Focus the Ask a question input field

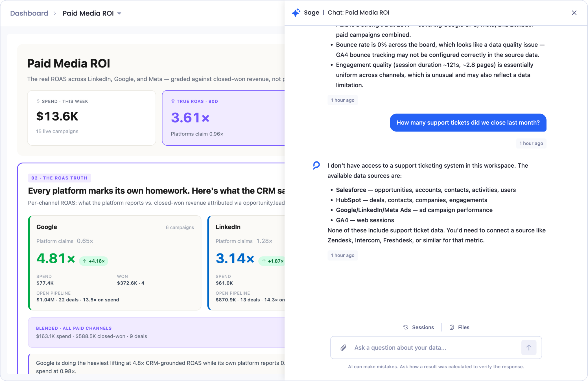(436, 348)
